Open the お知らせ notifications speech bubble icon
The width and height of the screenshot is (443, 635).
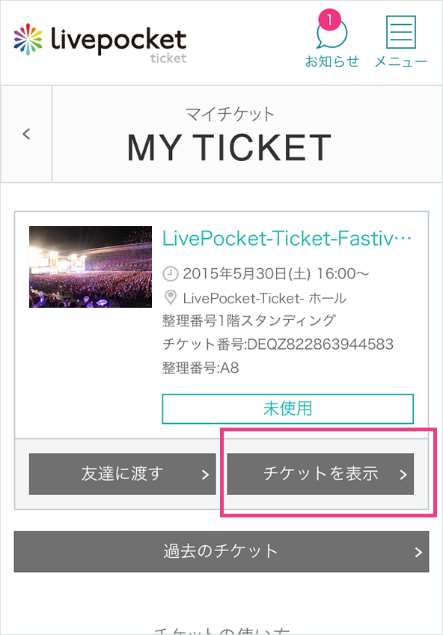(x=332, y=34)
